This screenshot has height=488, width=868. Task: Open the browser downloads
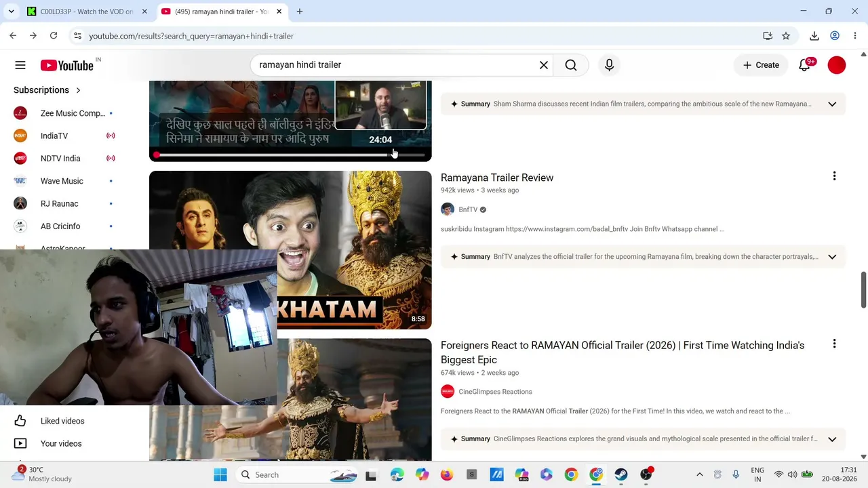click(x=814, y=36)
